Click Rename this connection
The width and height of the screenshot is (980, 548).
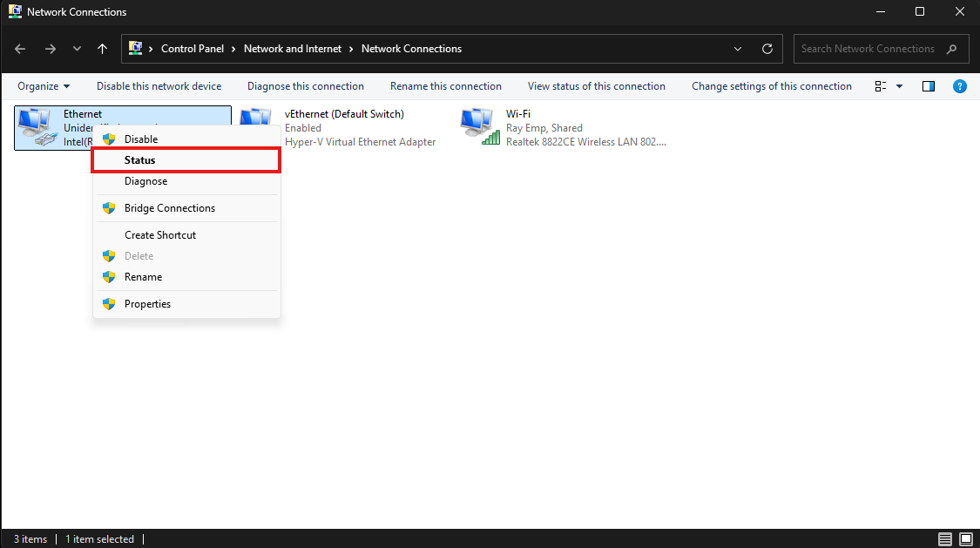click(446, 86)
